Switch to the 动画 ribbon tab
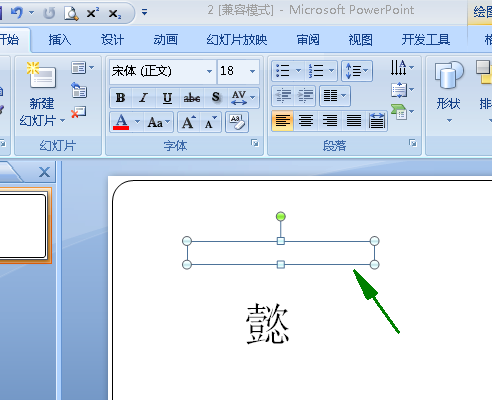Screen dimensions: 492x400 pos(165,40)
